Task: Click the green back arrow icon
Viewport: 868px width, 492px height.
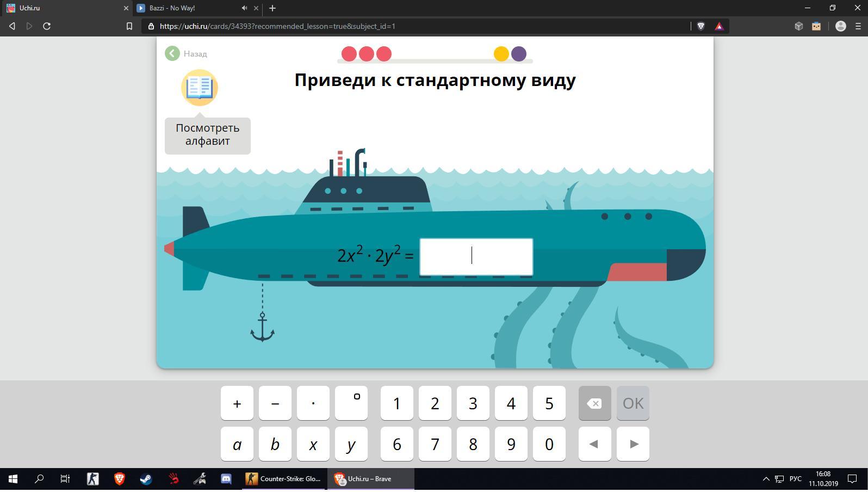Action: point(172,53)
